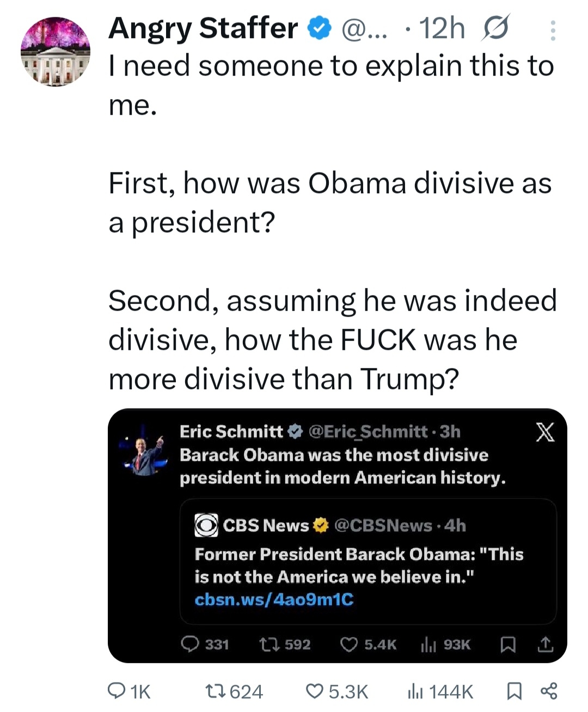Like the Angry Staffer post
The image size is (588, 712).
click(x=314, y=691)
